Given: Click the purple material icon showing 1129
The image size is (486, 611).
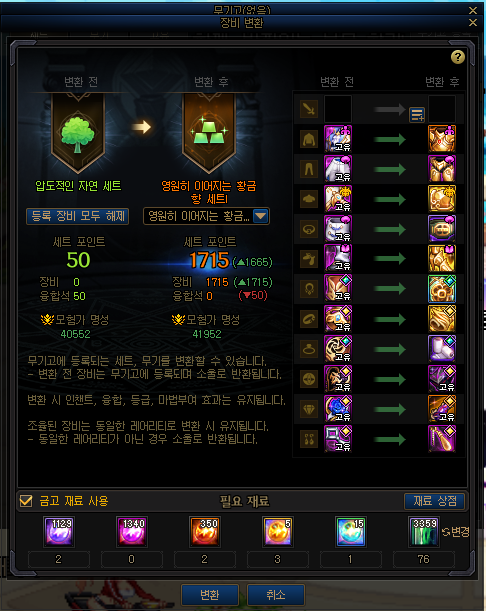Looking at the screenshot, I should pos(59,531).
